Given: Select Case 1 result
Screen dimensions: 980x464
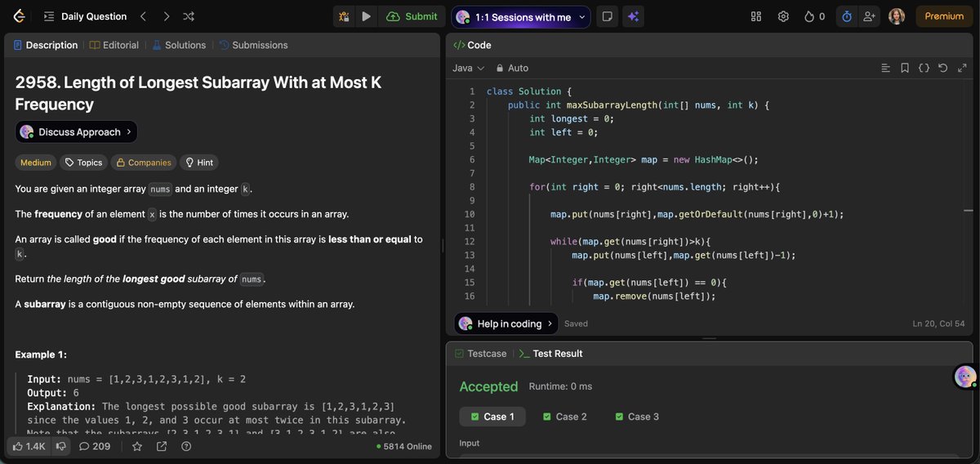Looking at the screenshot, I should pyautogui.click(x=492, y=417).
